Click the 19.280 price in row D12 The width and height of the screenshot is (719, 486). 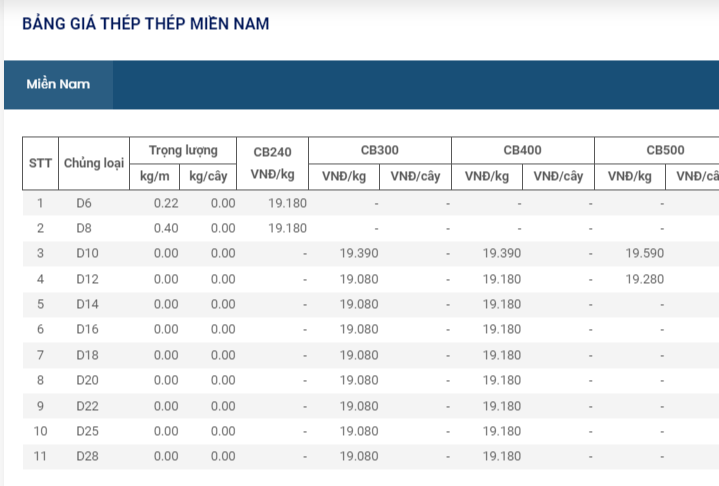click(x=644, y=279)
